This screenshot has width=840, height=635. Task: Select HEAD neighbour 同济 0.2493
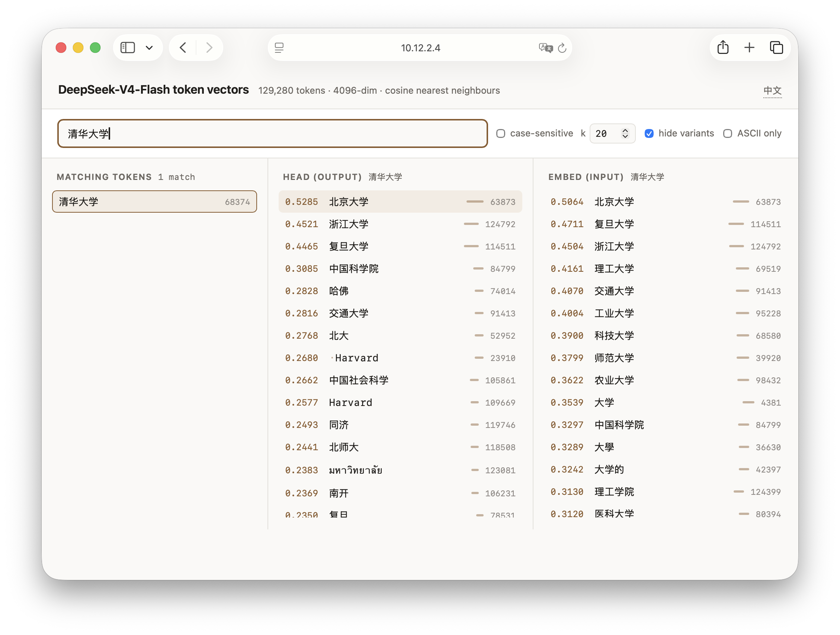pos(400,425)
